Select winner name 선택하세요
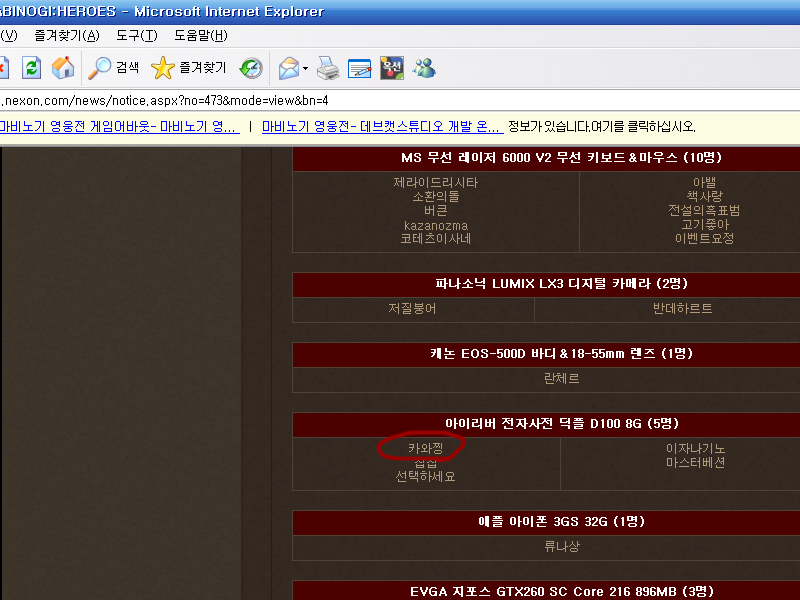Viewport: 800px width, 600px height. tap(425, 477)
